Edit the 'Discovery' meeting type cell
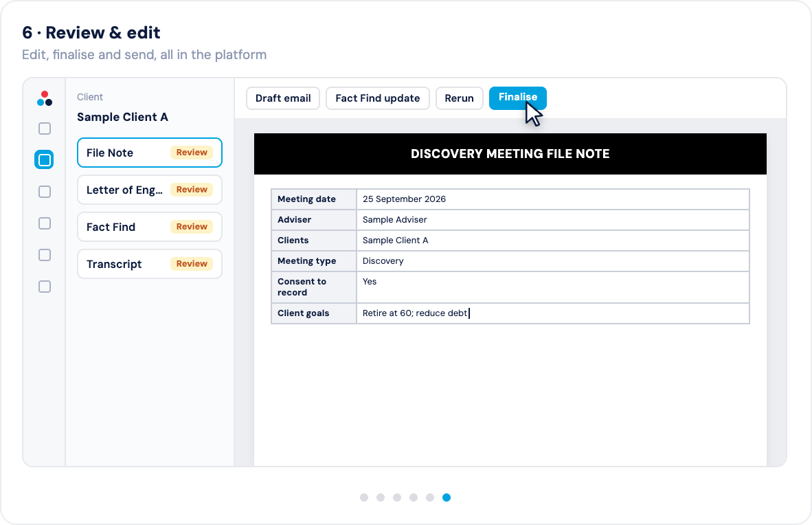 [x=553, y=261]
